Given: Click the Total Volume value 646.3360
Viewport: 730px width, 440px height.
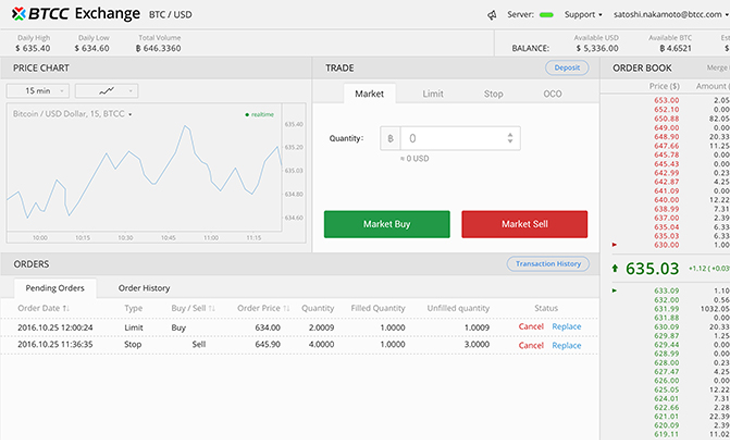Looking at the screenshot, I should [158, 48].
